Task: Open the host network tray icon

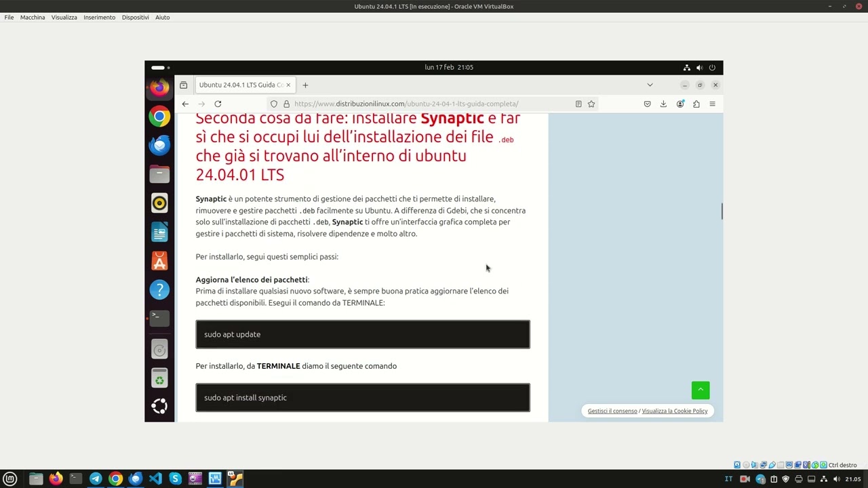Action: point(824,479)
